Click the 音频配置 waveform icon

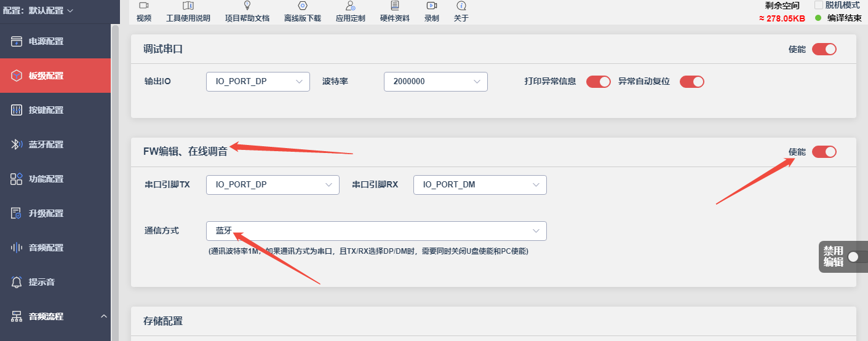click(x=17, y=248)
